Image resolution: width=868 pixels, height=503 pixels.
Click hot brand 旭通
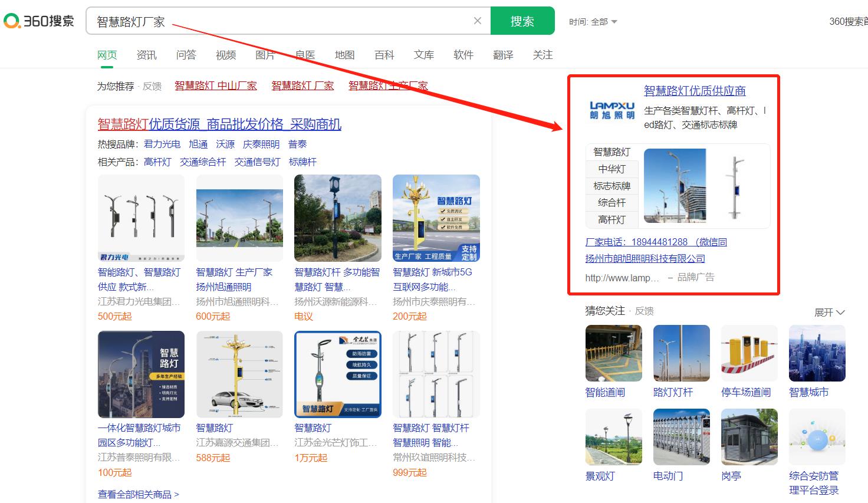(198, 144)
